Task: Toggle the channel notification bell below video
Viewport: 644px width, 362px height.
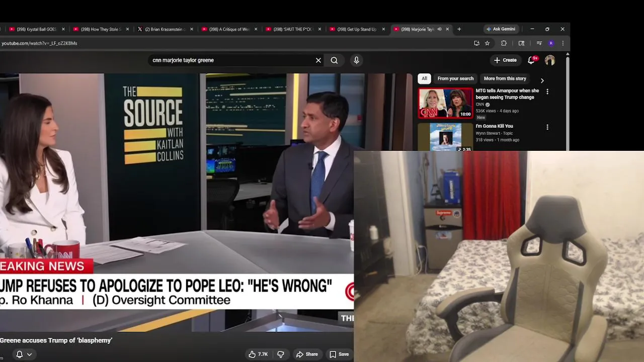Action: point(19,354)
